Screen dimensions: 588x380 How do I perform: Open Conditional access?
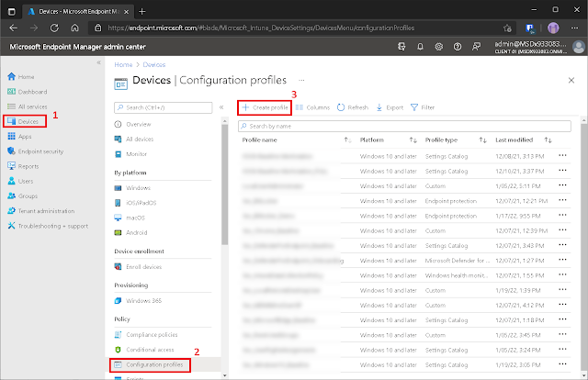pos(144,350)
